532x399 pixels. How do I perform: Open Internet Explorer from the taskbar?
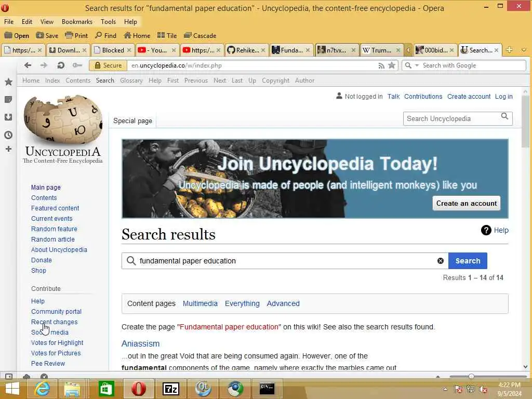pyautogui.click(x=42, y=389)
